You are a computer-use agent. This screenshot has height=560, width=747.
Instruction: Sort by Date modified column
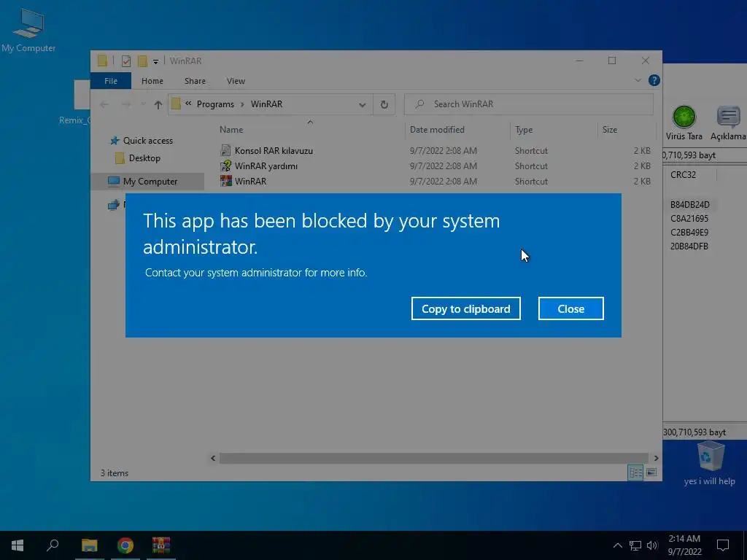pyautogui.click(x=437, y=130)
